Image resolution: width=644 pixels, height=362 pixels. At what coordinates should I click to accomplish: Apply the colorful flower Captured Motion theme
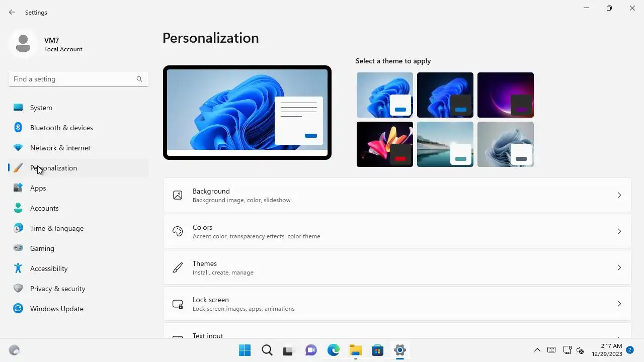pos(385,144)
